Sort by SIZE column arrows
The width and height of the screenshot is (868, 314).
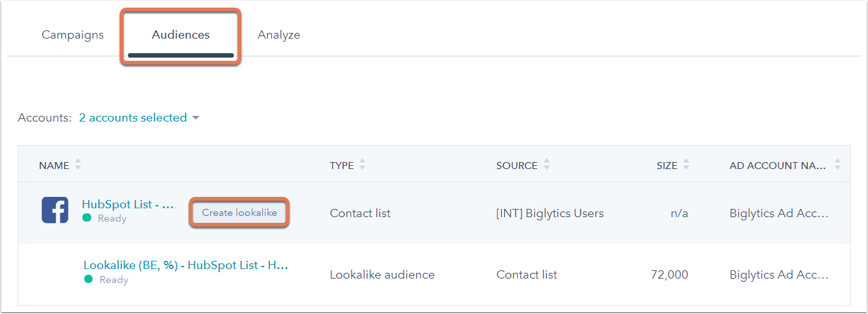coord(686,165)
